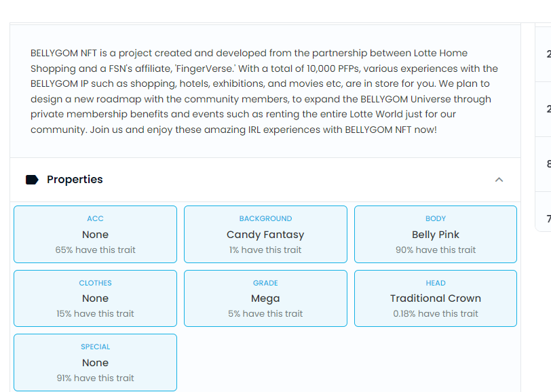Open the Candy Fantasy background trait
This screenshot has width=551, height=392.
point(266,234)
